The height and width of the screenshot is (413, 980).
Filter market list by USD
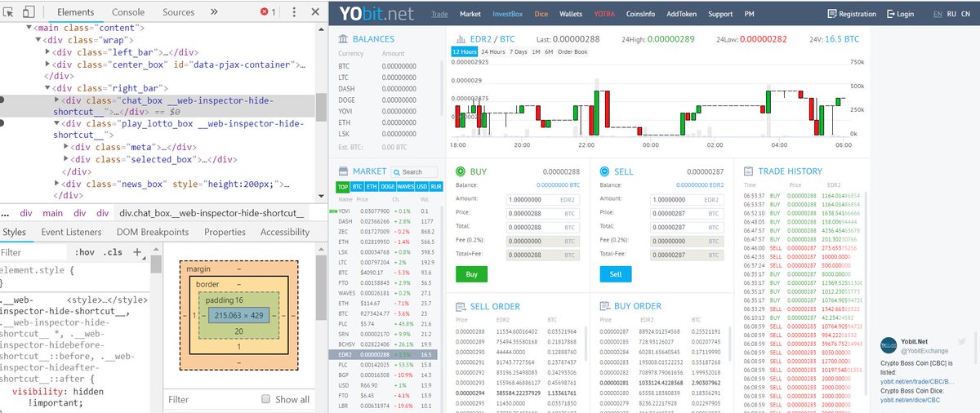[x=422, y=187]
